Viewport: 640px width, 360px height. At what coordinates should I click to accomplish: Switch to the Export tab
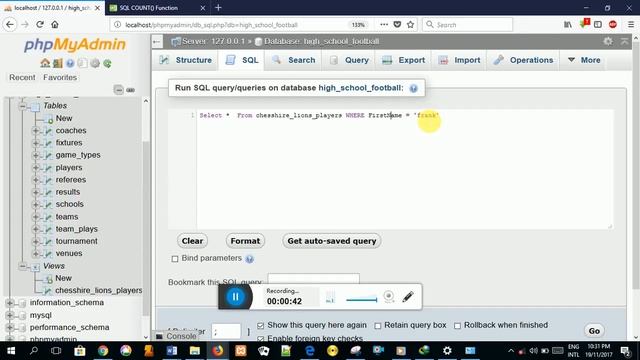[x=403, y=60]
